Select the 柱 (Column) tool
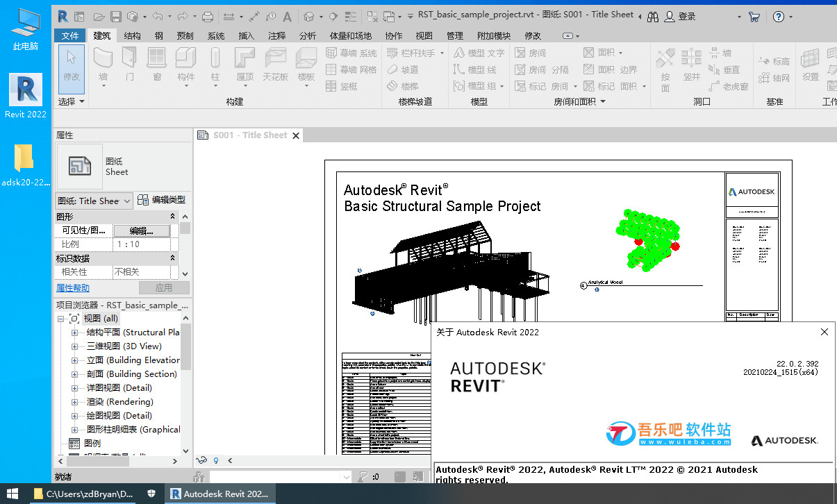 [x=215, y=64]
